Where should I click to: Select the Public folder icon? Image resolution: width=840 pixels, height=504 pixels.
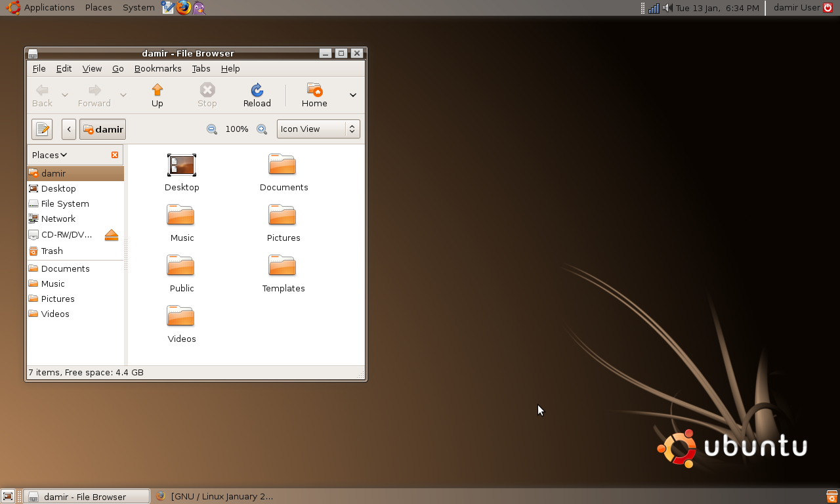180,266
